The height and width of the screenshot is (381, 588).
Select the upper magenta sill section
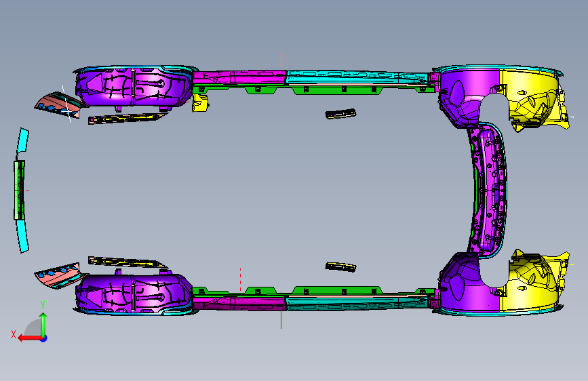click(x=240, y=77)
